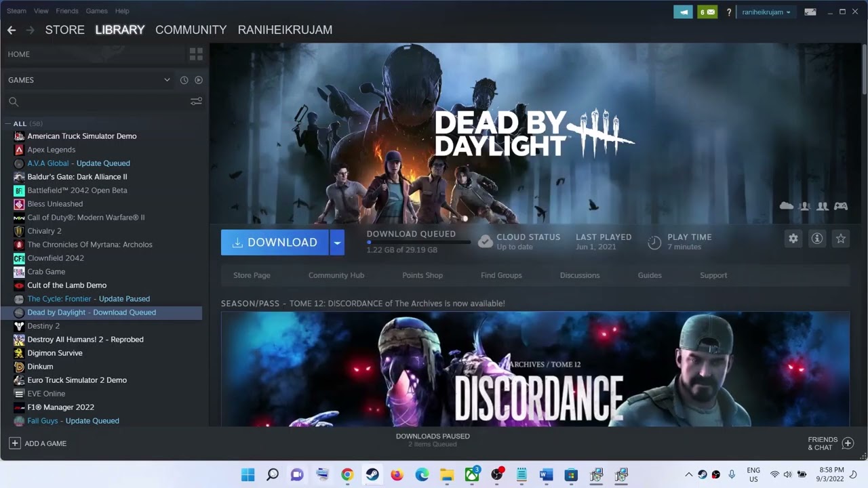Favorite Dead by Daylight with star
Viewport: 868px width, 488px height.
pos(841,239)
